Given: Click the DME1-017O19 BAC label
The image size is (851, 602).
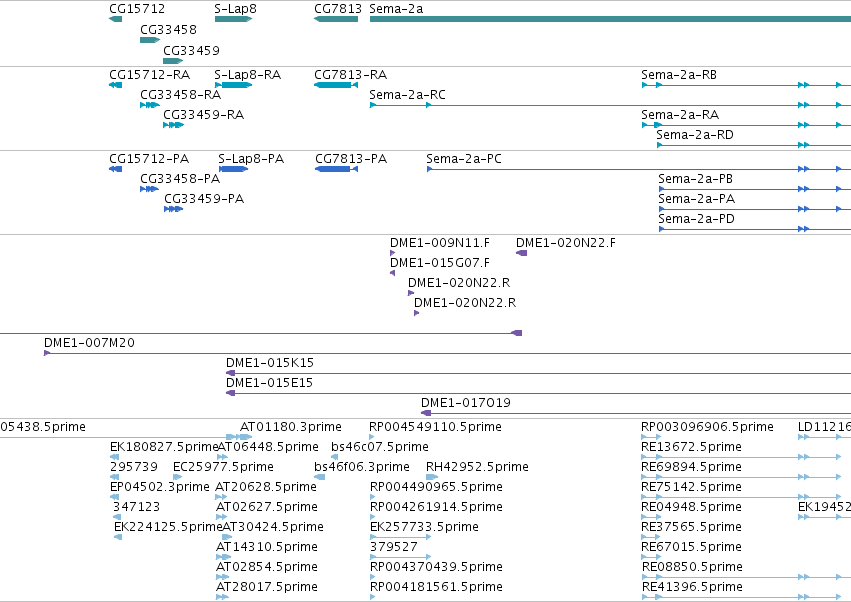Looking at the screenshot, I should coord(466,403).
